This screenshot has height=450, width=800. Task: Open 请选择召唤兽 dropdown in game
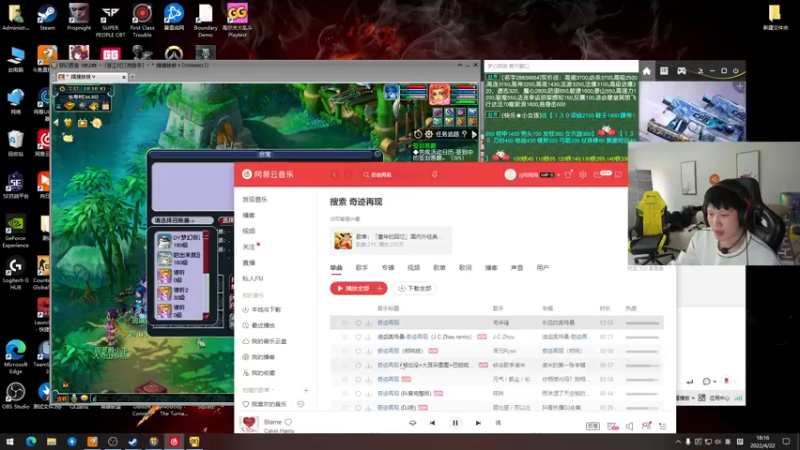tap(183, 220)
